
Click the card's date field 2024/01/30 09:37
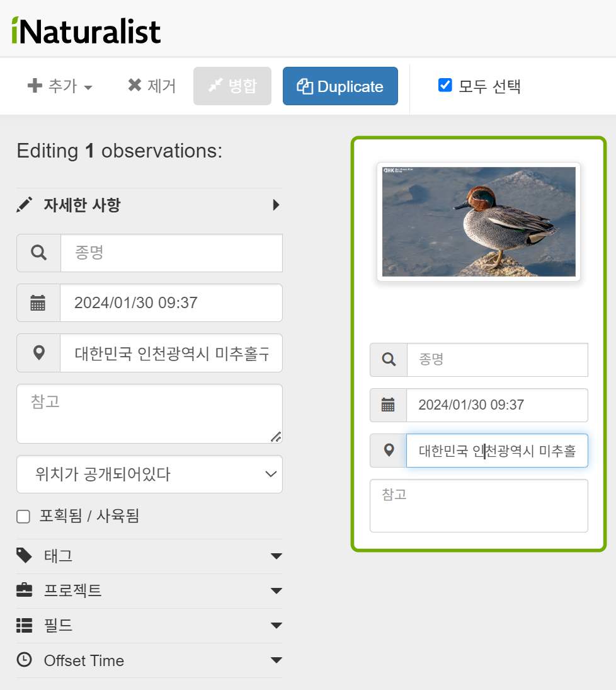tap(497, 405)
